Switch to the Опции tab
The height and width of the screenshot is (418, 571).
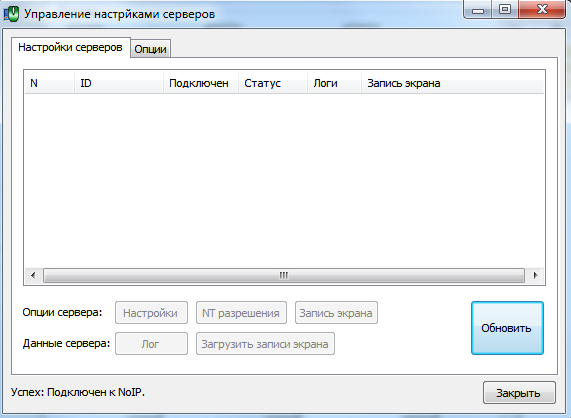[x=150, y=49]
